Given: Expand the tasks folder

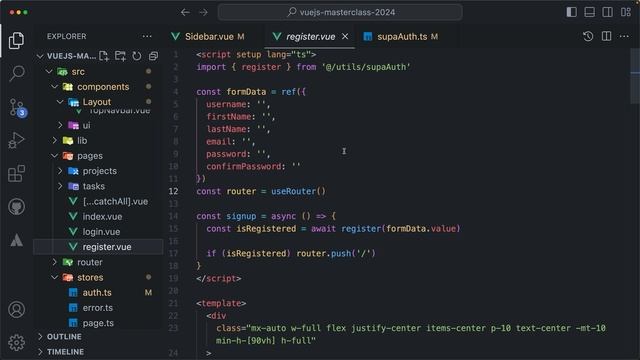Looking at the screenshot, I should (60, 186).
